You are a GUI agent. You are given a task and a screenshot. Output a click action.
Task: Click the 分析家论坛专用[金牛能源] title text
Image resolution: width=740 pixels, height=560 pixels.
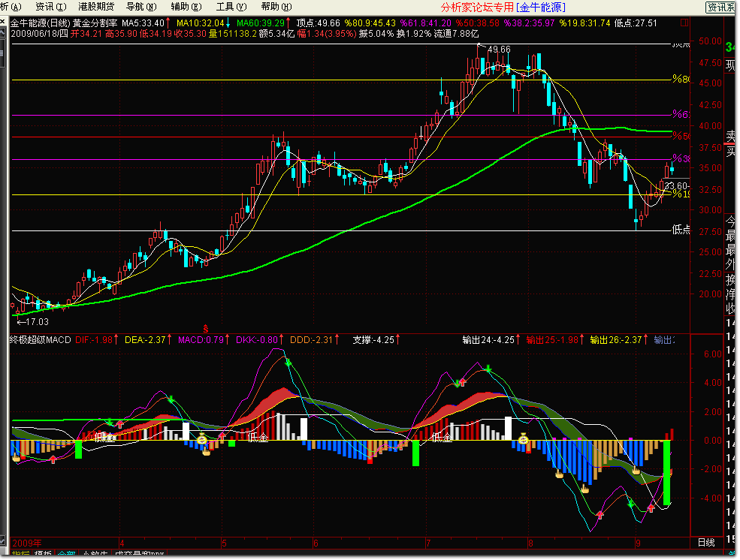[x=503, y=7]
